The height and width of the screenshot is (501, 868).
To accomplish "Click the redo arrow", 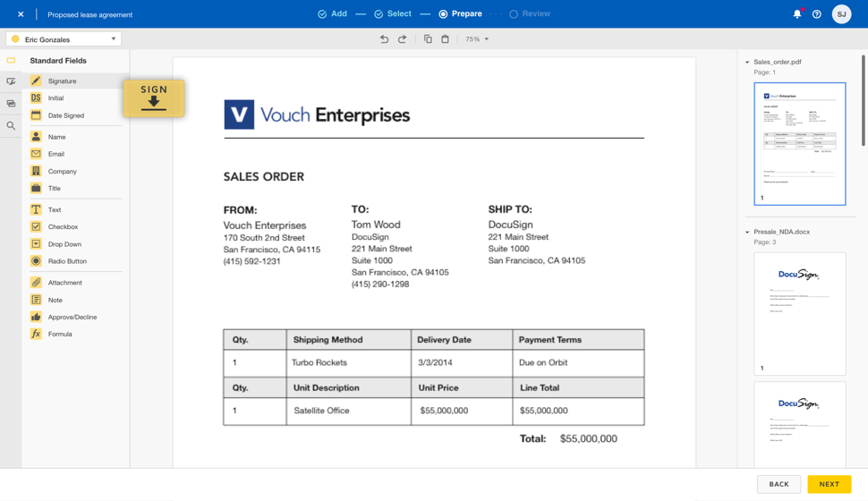I will pos(403,38).
